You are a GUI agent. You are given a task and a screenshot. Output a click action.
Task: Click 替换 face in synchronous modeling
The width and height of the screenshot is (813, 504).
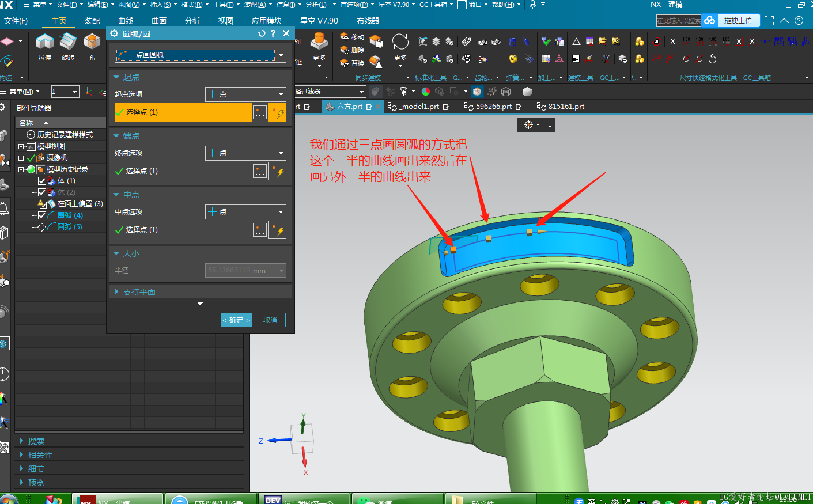click(352, 63)
